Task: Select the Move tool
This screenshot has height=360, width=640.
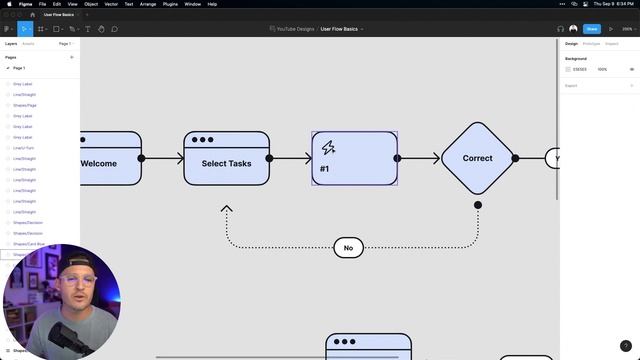Action: [23, 29]
